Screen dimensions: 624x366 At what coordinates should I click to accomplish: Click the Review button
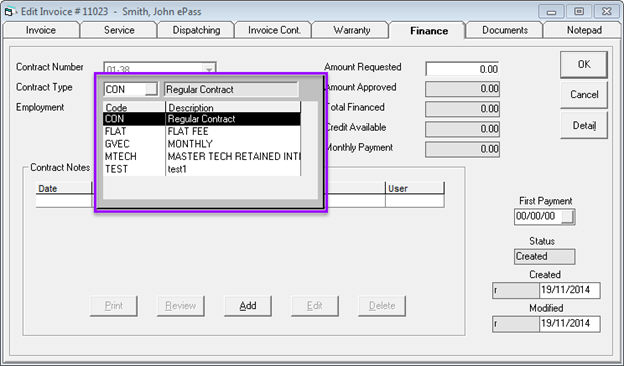coord(181,306)
